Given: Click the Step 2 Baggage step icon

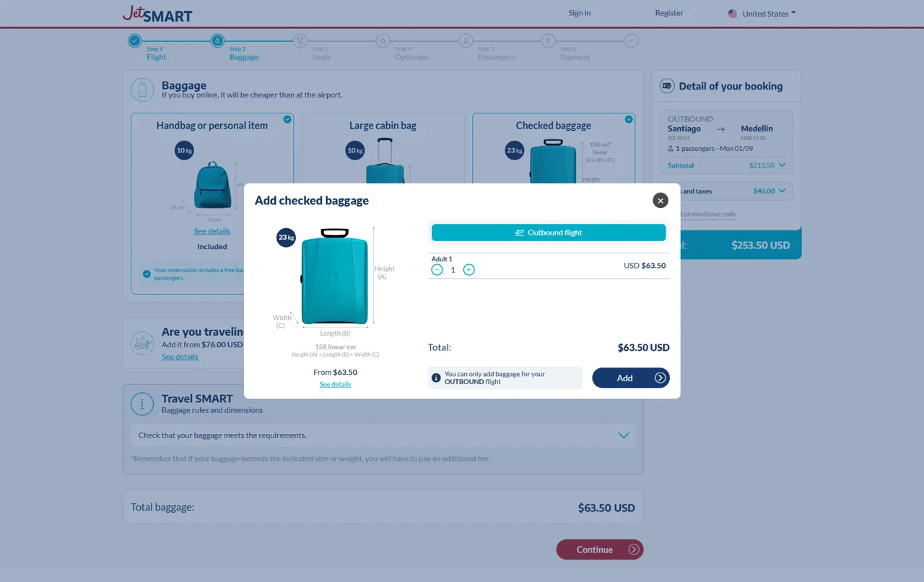Looking at the screenshot, I should tap(217, 41).
